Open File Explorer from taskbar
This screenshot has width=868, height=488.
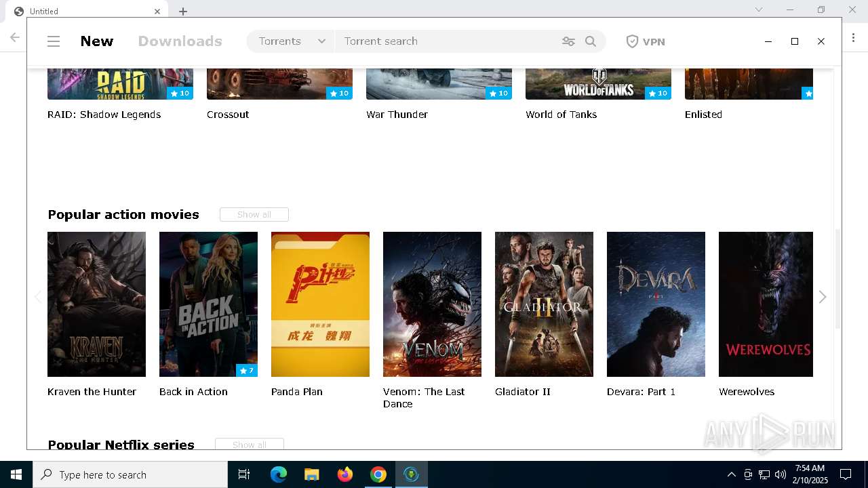click(312, 474)
